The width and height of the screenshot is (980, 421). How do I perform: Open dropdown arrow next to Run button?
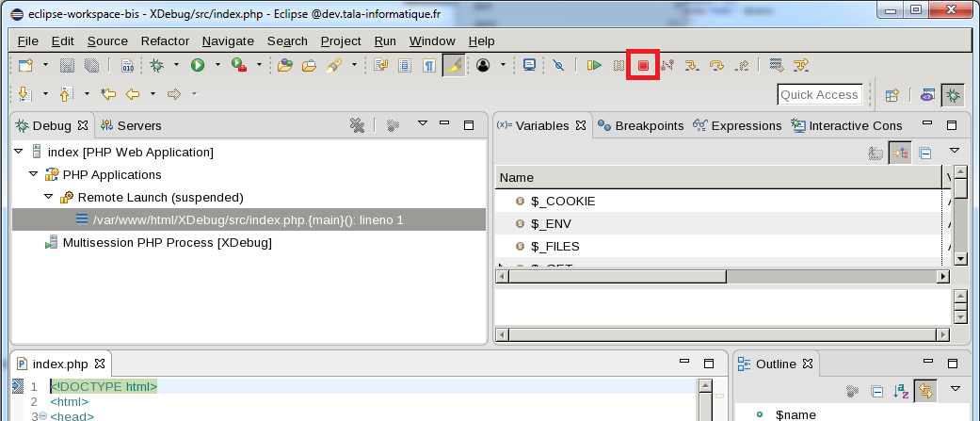click(217, 66)
